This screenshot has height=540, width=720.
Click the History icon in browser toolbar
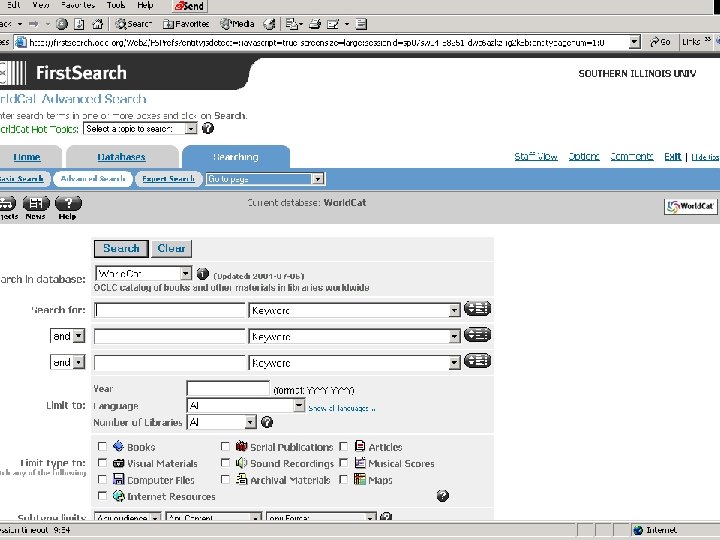270,24
